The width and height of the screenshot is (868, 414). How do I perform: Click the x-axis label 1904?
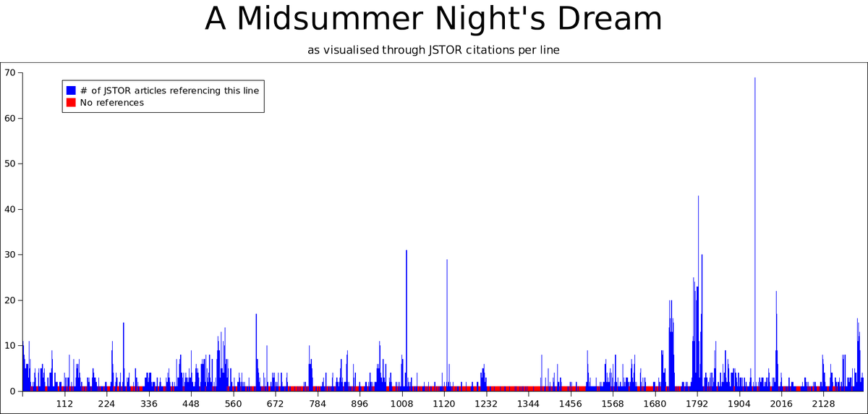pos(739,404)
